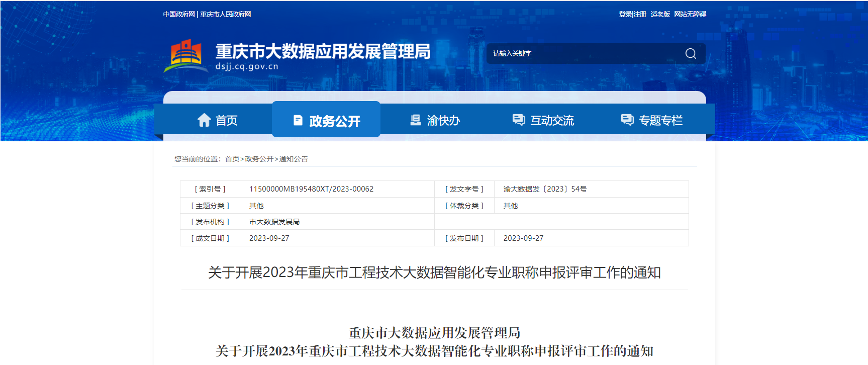Go to the 专题专栏 section
The height and width of the screenshot is (365, 868).
click(660, 121)
